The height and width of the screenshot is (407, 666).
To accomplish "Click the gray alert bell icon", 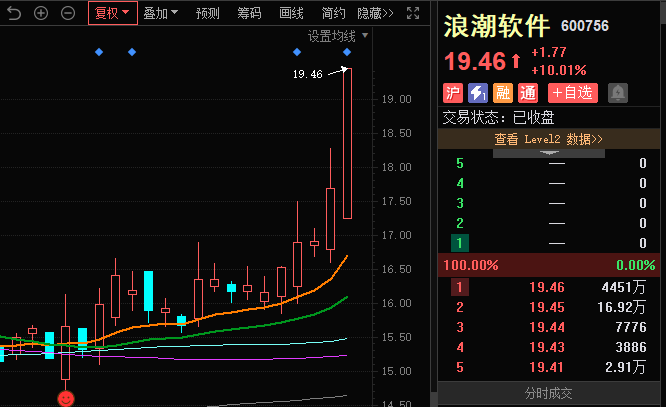I will (618, 93).
